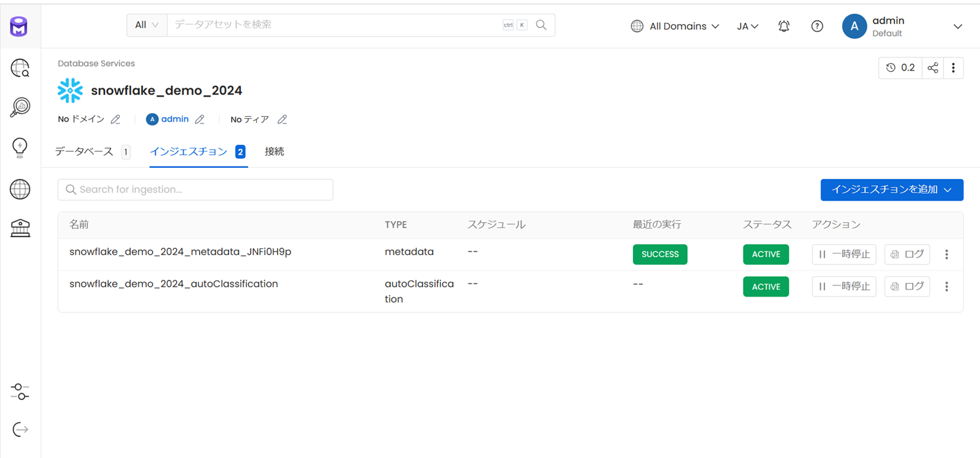Open ログ for metadata ingestion row
The image size is (980, 458).
[x=907, y=254]
